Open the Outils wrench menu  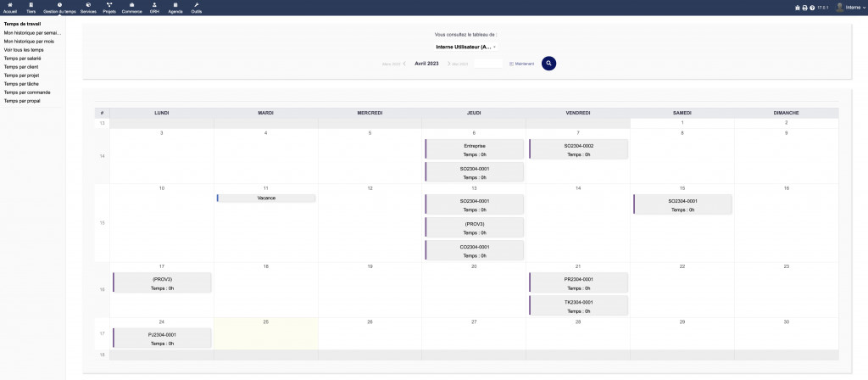tap(196, 8)
